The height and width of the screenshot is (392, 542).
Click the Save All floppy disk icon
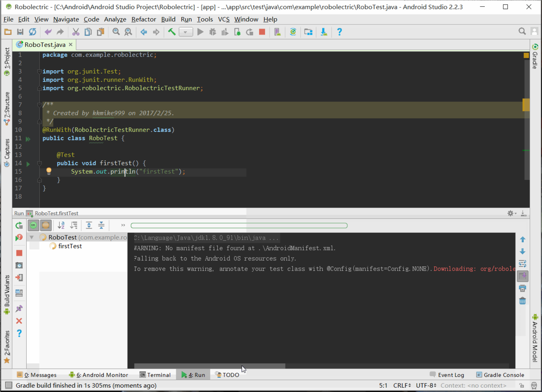click(x=20, y=32)
